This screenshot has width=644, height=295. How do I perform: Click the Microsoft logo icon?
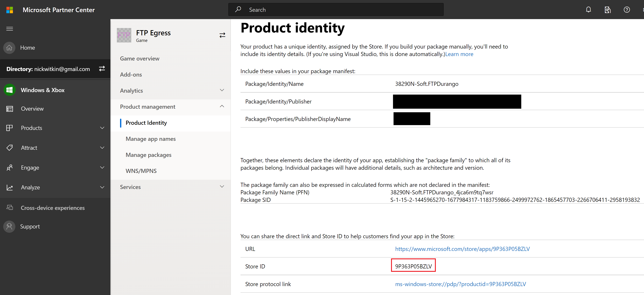(x=9, y=10)
